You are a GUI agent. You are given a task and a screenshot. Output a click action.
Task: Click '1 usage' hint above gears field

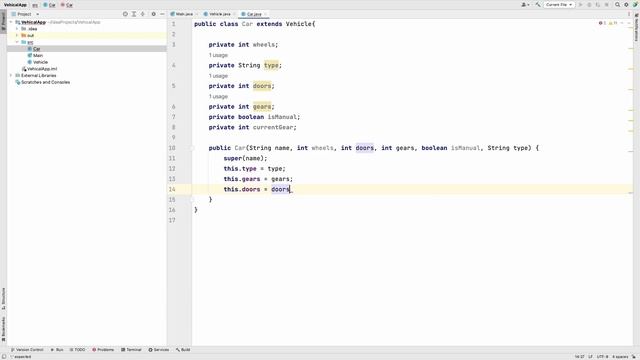[x=218, y=97]
